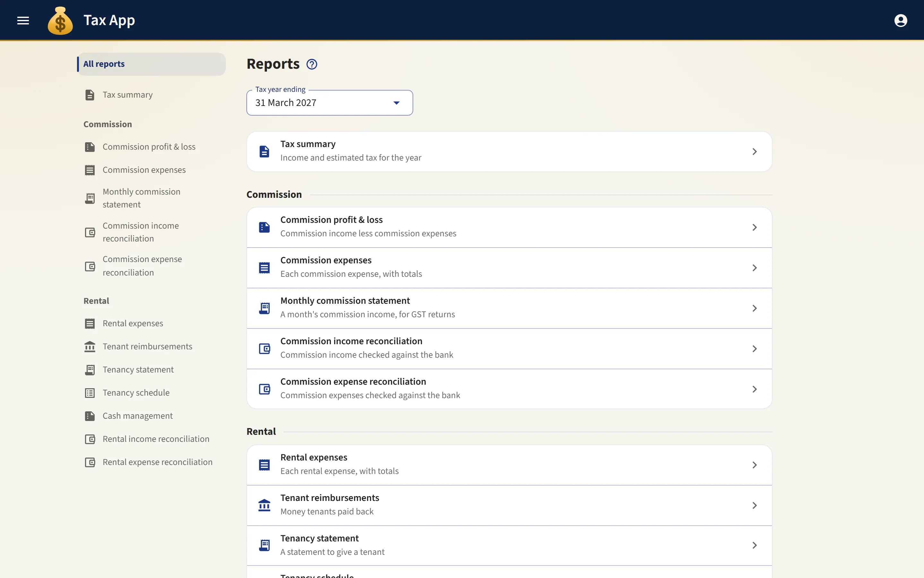Viewport: 924px width, 578px height.
Task: Click Commission expenses card receipt icon
Action: [x=264, y=267]
